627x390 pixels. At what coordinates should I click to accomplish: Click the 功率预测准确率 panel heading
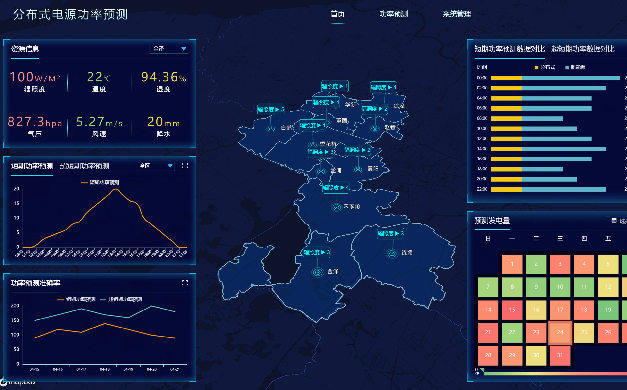(36, 283)
